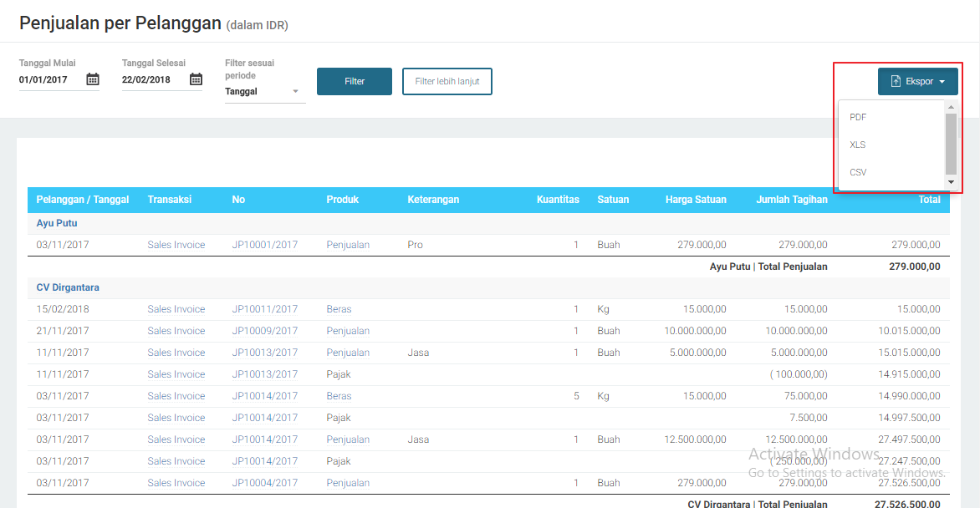Open invoice number JP10011/2017

pos(265,310)
